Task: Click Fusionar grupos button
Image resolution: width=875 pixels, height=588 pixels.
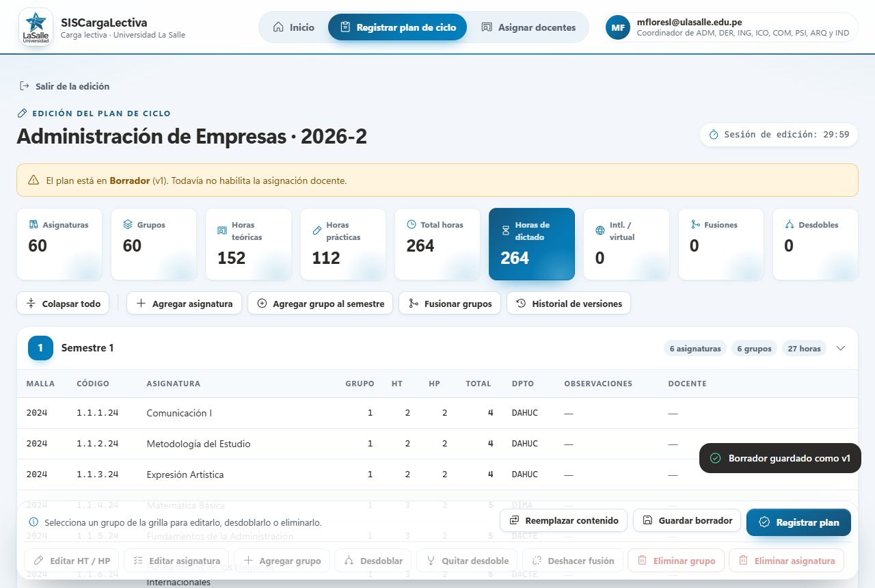Action: (450, 304)
